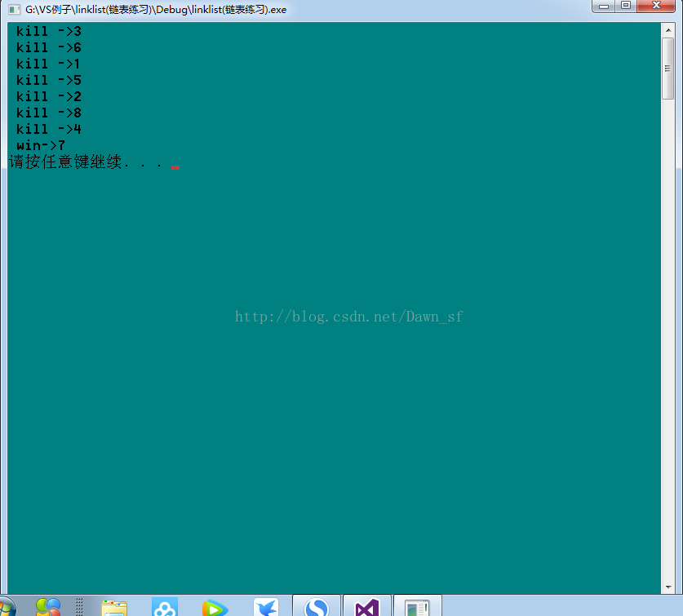The image size is (683, 616).
Task: Click the text 'kill ->6'
Action: (49, 47)
